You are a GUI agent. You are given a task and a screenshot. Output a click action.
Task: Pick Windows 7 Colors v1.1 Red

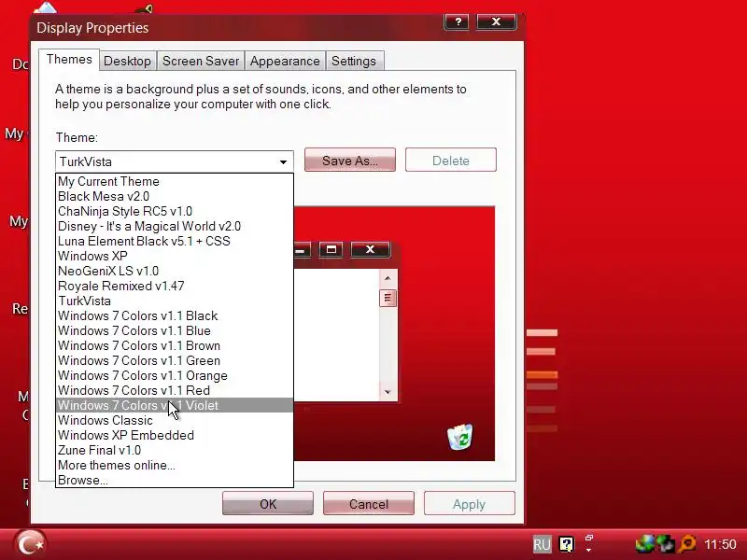[x=175, y=390]
